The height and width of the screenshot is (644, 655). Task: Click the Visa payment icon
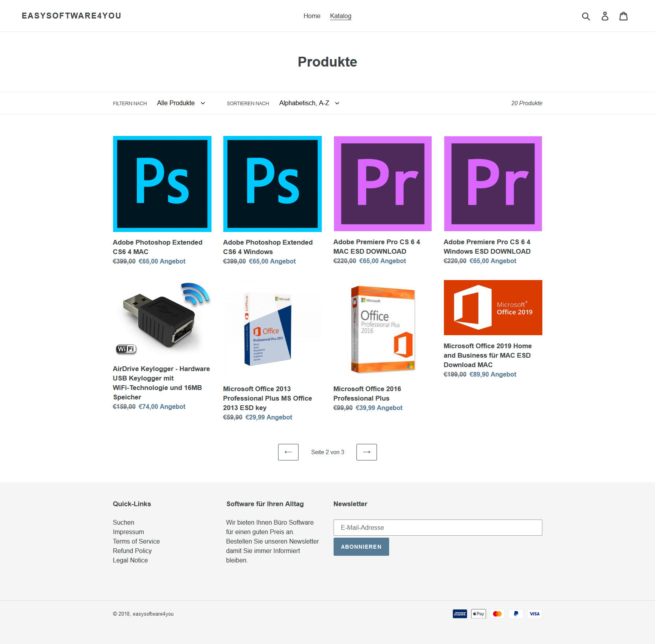coord(534,614)
